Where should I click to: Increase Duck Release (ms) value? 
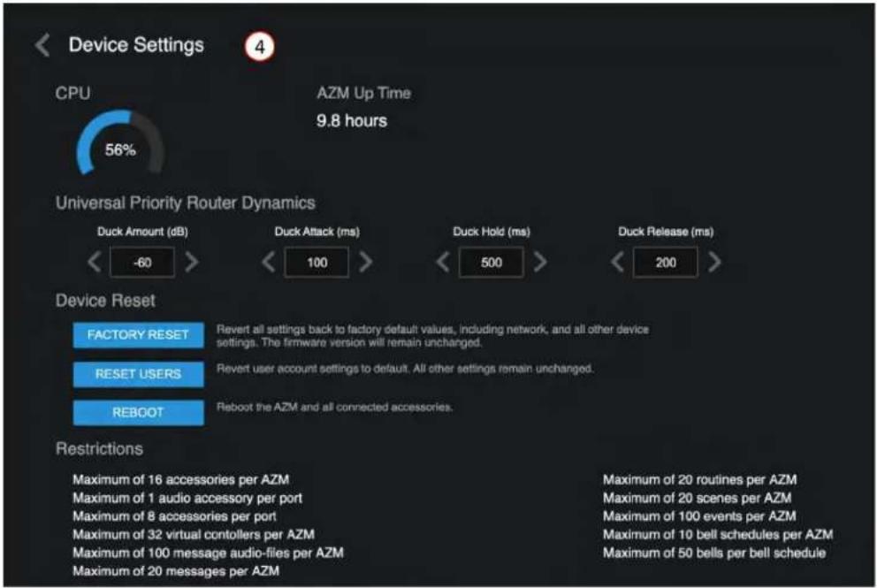[x=714, y=262]
